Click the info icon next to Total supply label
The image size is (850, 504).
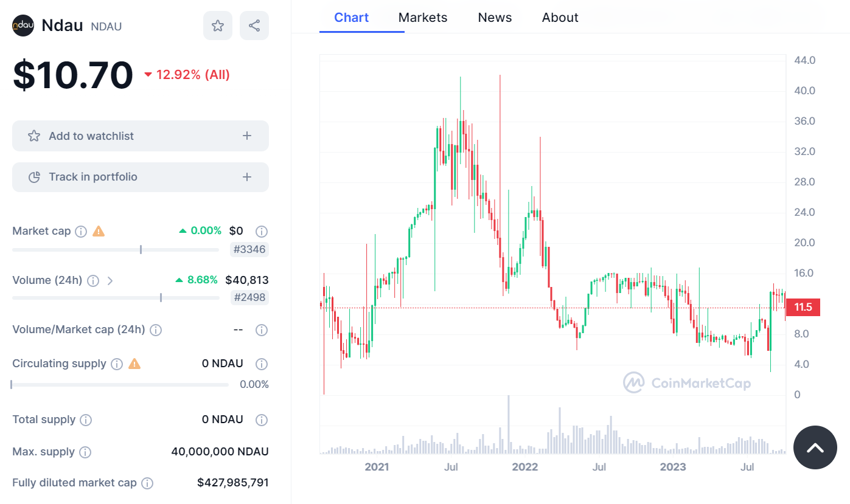[x=86, y=419]
